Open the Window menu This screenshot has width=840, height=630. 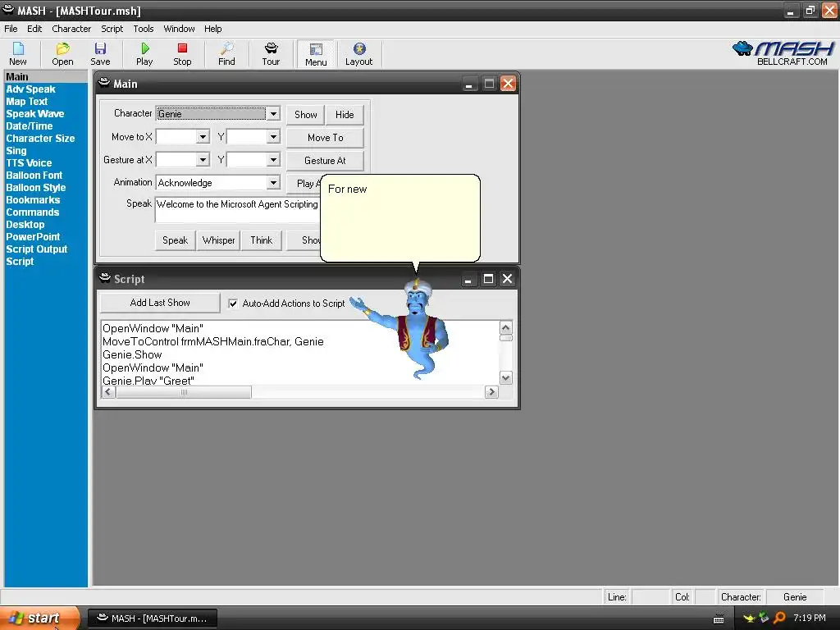pyautogui.click(x=179, y=29)
